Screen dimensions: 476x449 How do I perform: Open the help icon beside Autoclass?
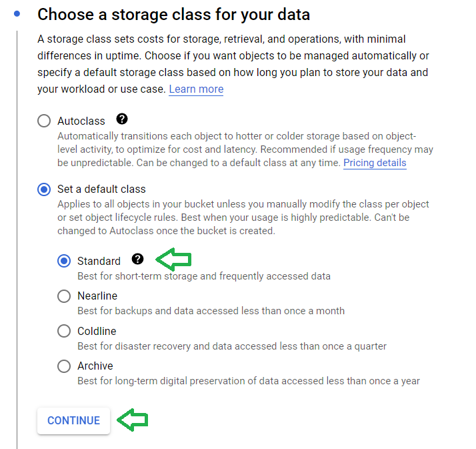point(122,119)
